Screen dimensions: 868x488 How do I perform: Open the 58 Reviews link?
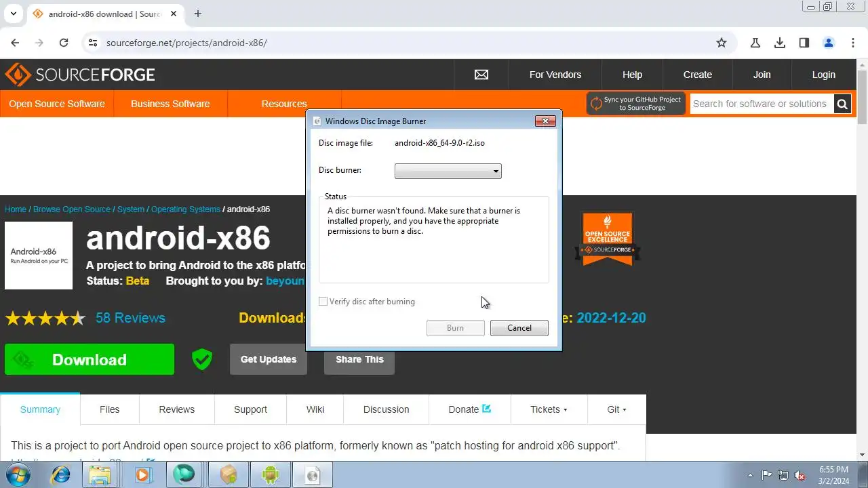[130, 318]
